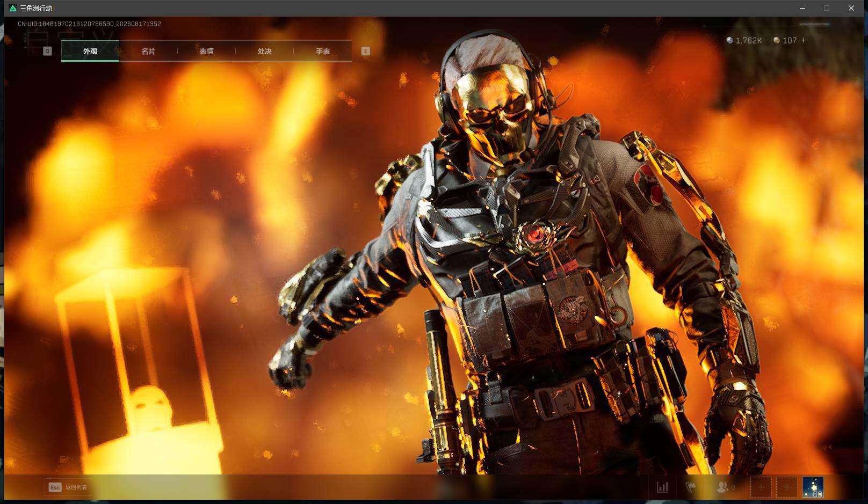Click the silver currency coin icon
This screenshot has height=504, width=868.
point(729,40)
